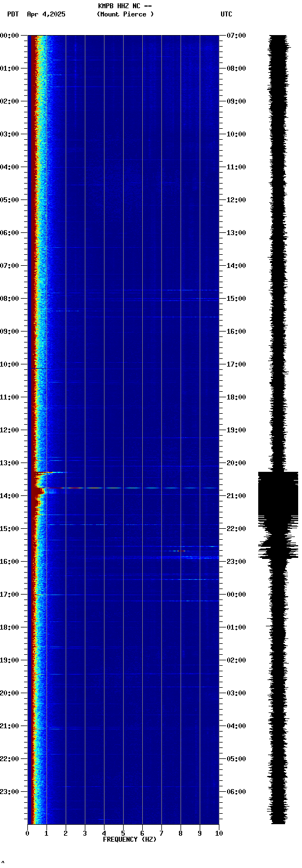Viewport: 302px width, 868px height.
Task: Click the 19:00 PDT time label
Action: [10, 660]
